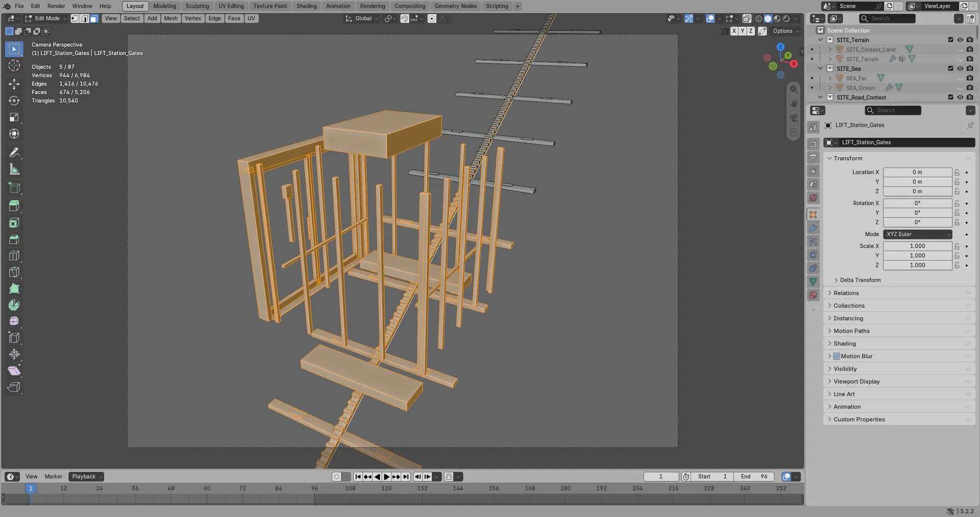The height and width of the screenshot is (517, 980).
Task: Switch to face select mode
Action: point(94,18)
